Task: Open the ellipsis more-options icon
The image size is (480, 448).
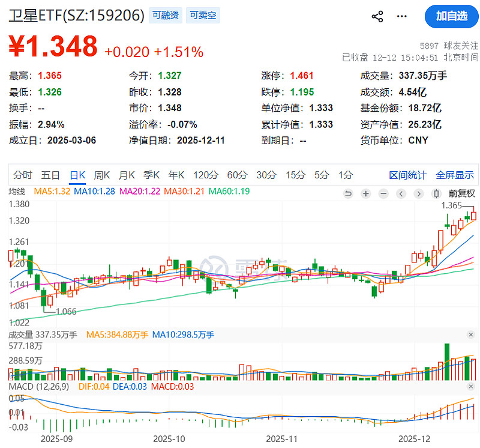Action: point(401,16)
